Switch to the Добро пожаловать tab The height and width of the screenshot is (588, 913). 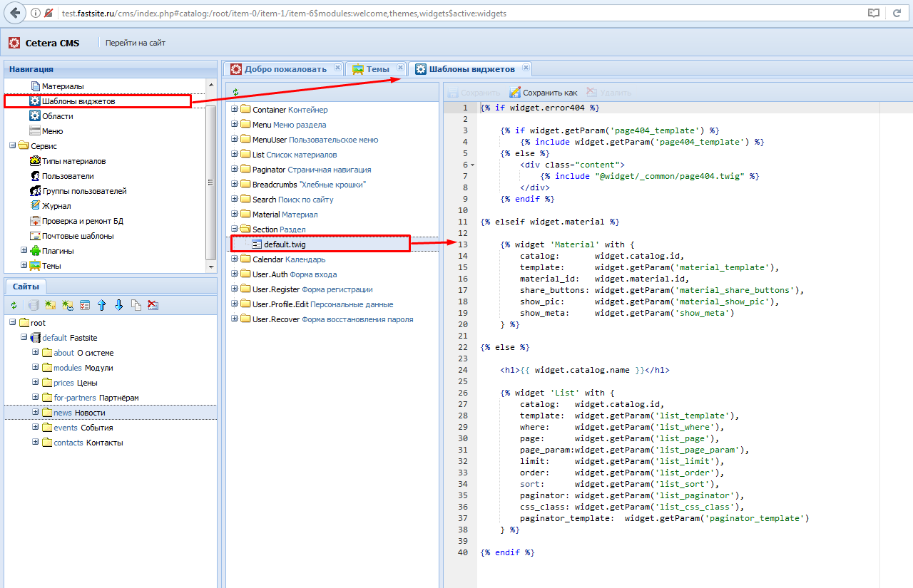[285, 69]
